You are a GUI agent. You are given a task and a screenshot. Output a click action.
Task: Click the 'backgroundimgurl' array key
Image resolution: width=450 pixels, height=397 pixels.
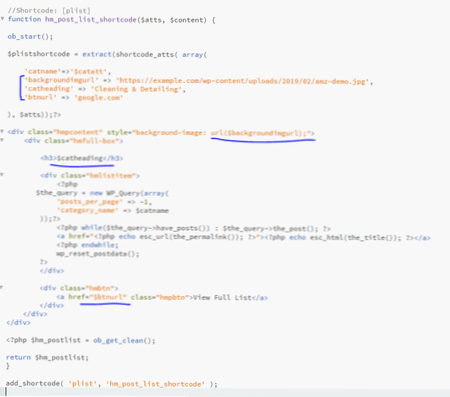61,80
